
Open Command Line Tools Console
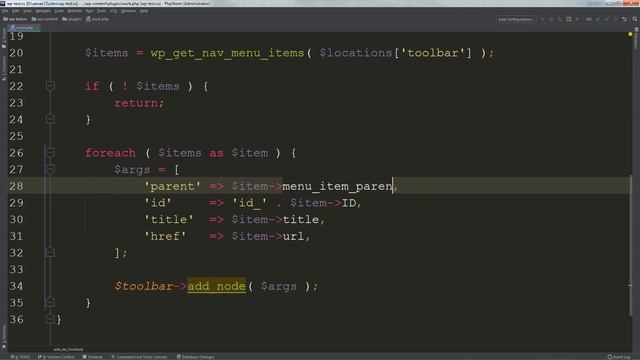(x=139, y=357)
